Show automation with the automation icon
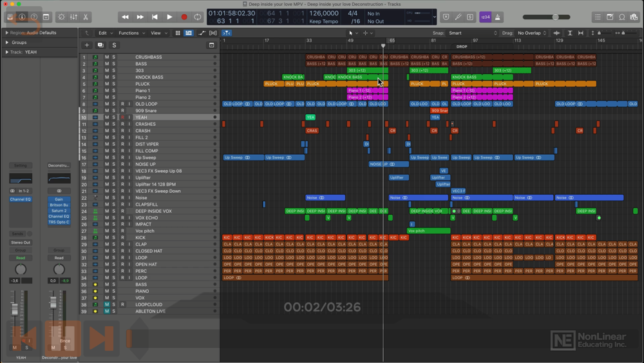 (x=202, y=33)
